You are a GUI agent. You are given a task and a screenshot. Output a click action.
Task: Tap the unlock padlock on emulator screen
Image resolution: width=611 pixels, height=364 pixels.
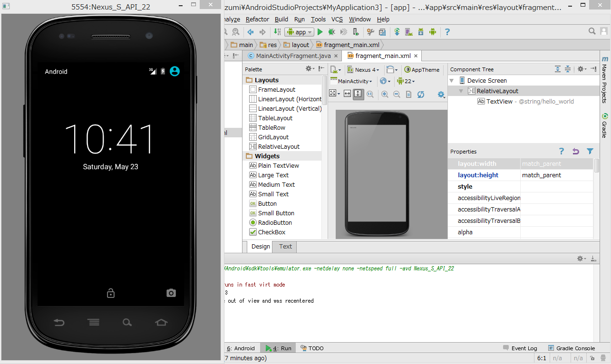(111, 293)
